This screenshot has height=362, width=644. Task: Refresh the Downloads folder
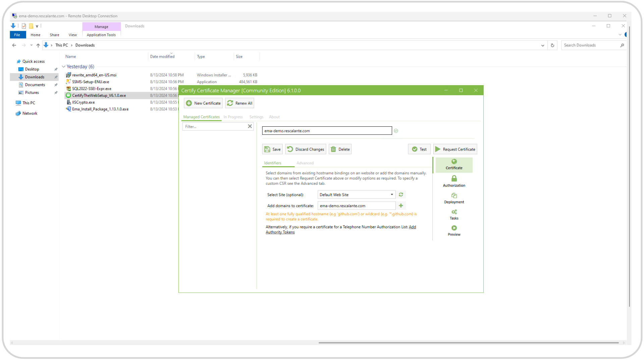click(552, 45)
